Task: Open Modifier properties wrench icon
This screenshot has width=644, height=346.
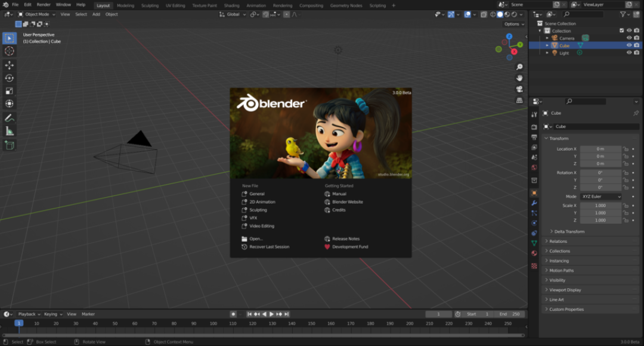Action: point(534,203)
